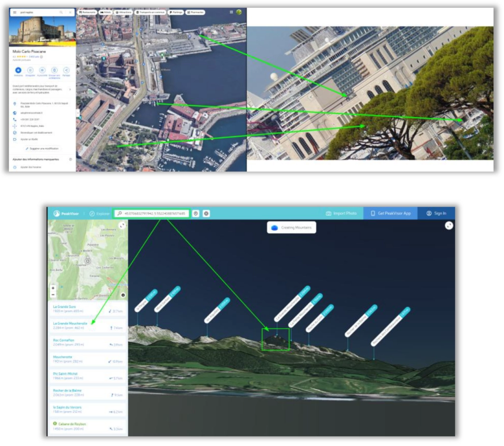Image resolution: width=504 pixels, height=446 pixels.
Task: Click the PeakVisor location pin icon
Action: coord(196,214)
